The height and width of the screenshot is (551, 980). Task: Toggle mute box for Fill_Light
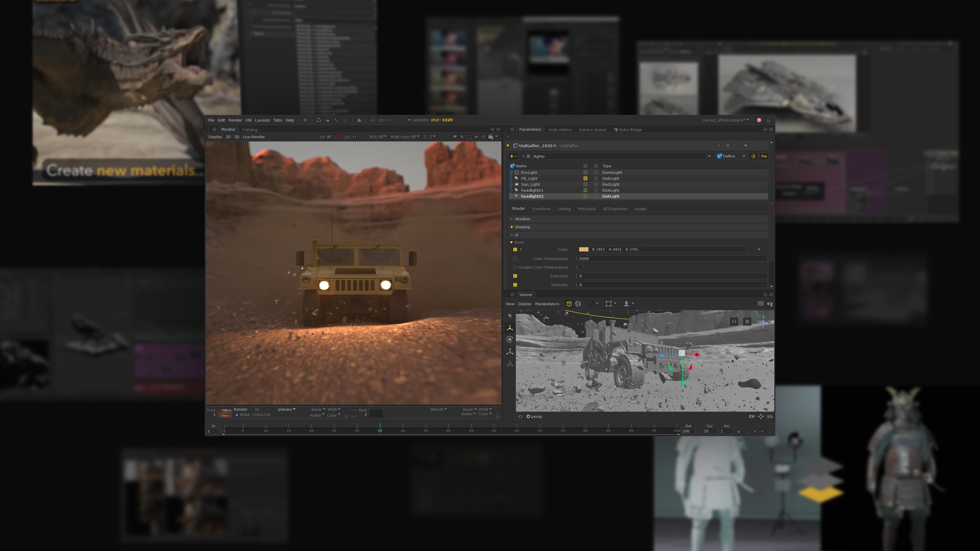click(585, 179)
